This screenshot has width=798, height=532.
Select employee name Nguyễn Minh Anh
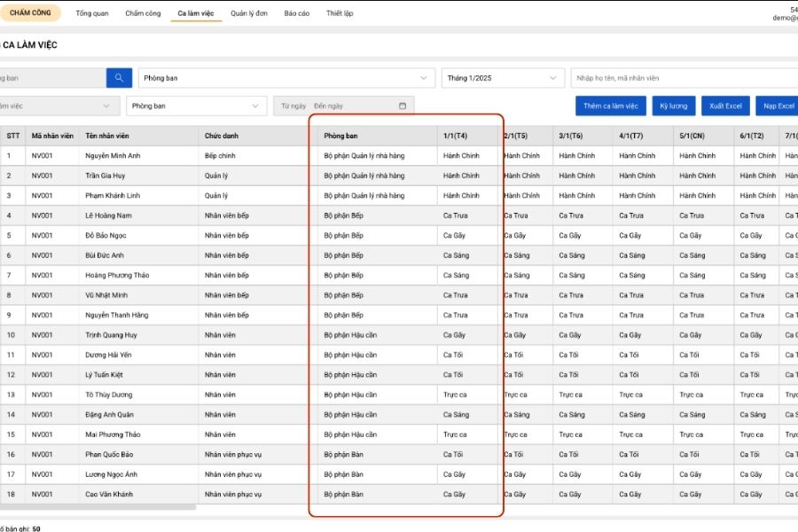pyautogui.click(x=113, y=156)
